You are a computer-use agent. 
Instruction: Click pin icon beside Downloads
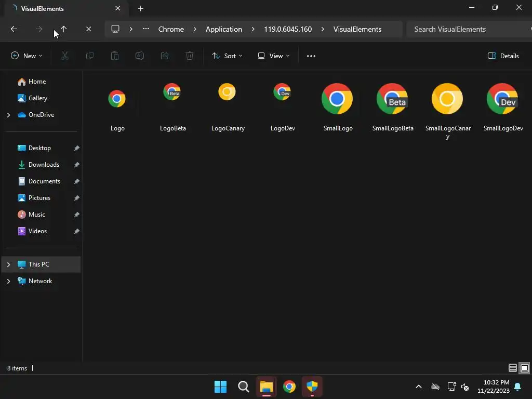77,165
